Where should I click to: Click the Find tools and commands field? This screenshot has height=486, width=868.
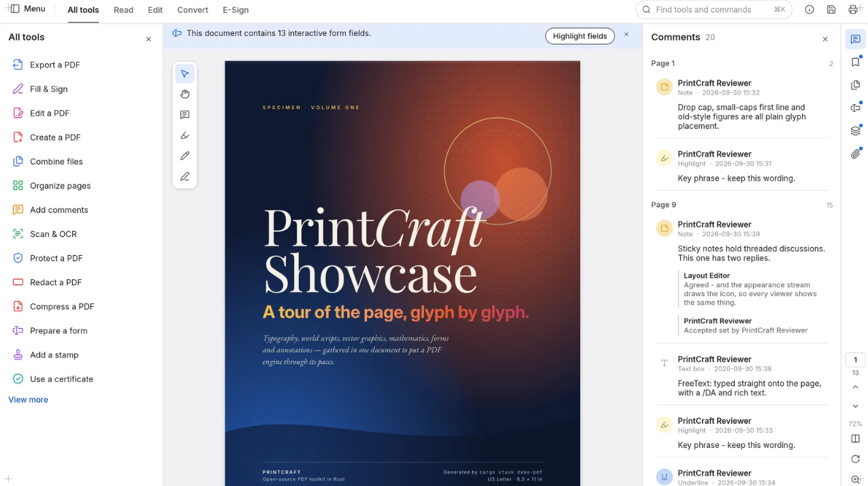713,10
